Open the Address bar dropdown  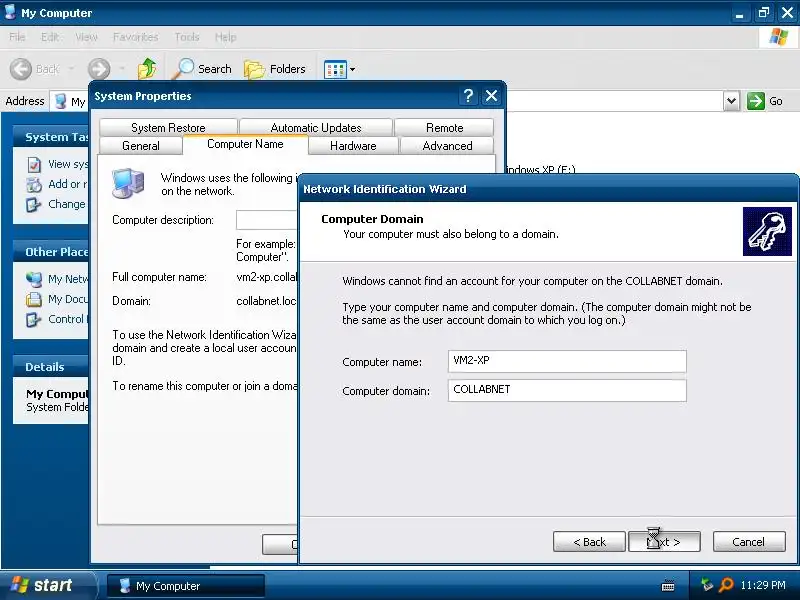(x=731, y=101)
